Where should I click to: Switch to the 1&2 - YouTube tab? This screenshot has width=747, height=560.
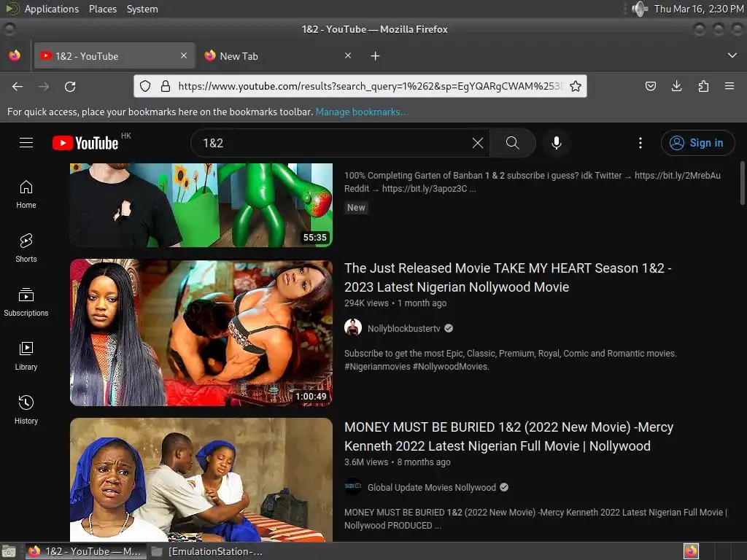pyautogui.click(x=115, y=55)
